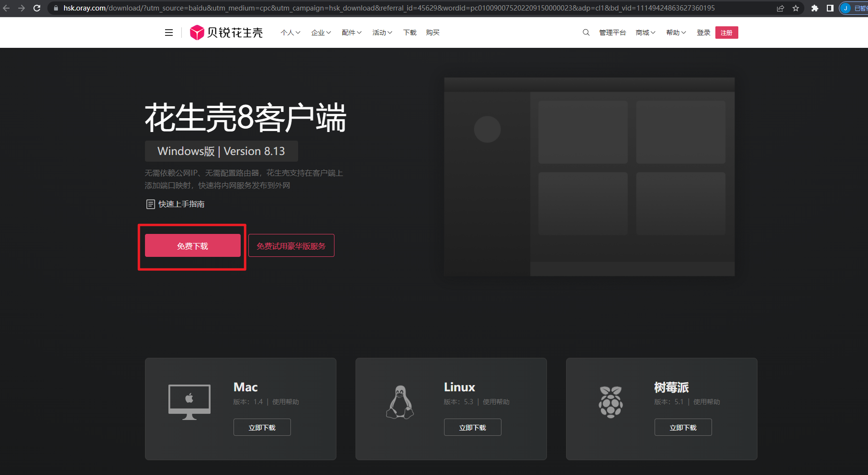Click the 登录 link
Screen dimensions: 868x475
pyautogui.click(x=703, y=33)
